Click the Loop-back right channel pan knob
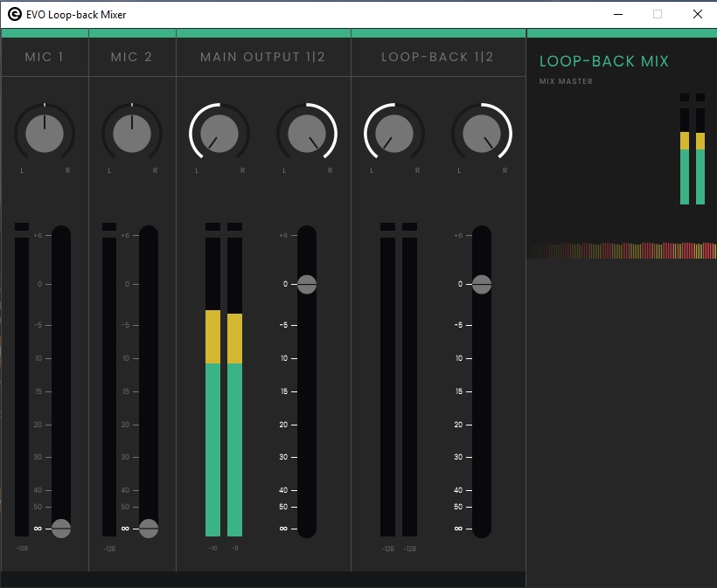The image size is (717, 588). tap(482, 134)
